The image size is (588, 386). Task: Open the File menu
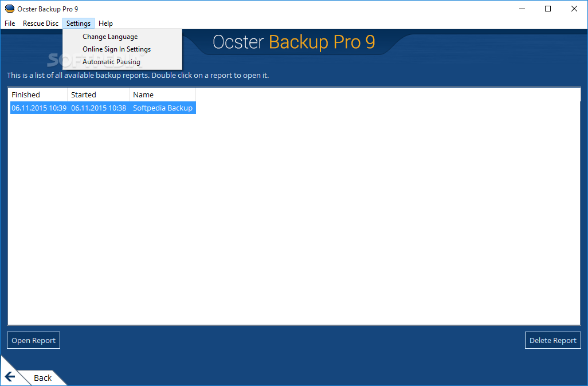(10, 23)
